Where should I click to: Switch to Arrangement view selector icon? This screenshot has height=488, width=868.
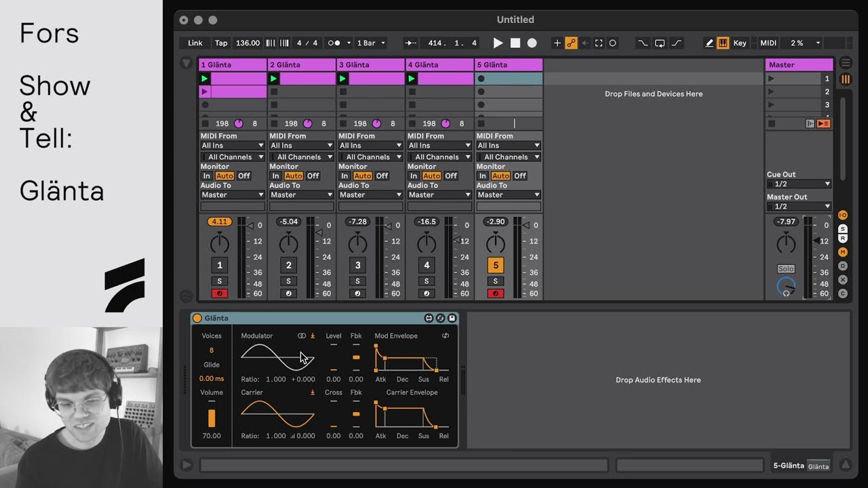point(846,63)
